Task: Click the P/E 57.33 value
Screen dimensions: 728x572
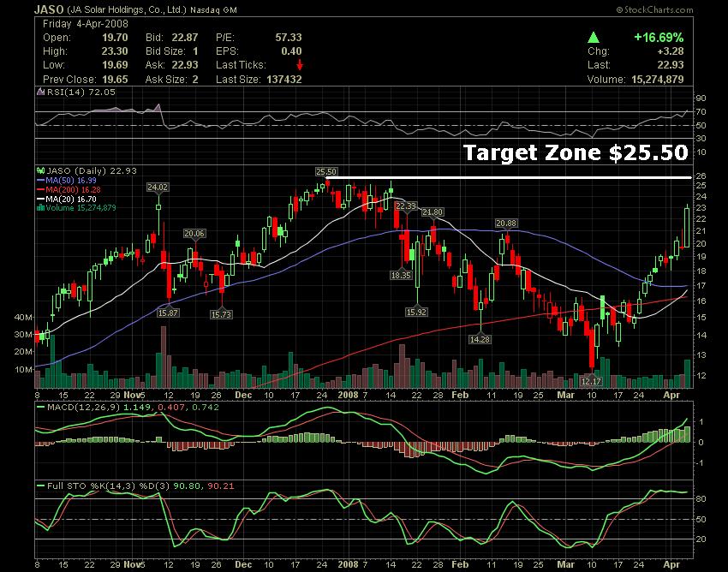Action: pos(289,38)
